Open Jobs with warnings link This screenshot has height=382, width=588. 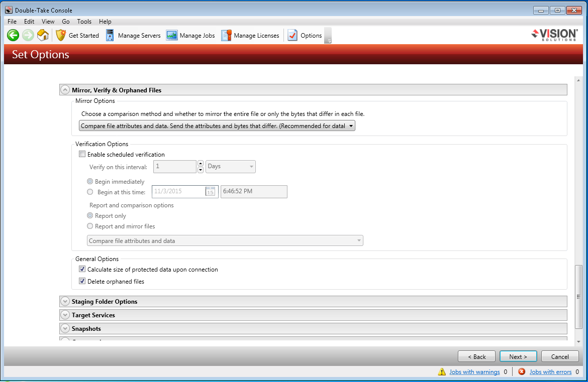(474, 372)
